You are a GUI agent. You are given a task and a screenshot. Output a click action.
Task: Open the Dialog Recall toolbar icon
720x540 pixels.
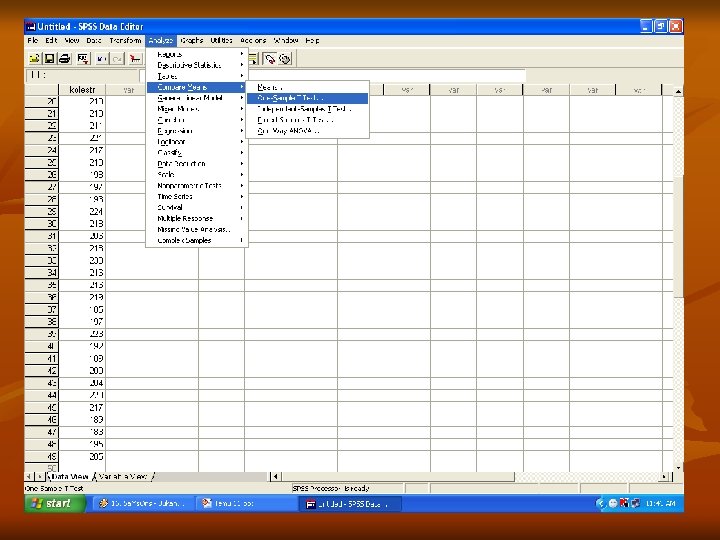pyautogui.click(x=83, y=59)
